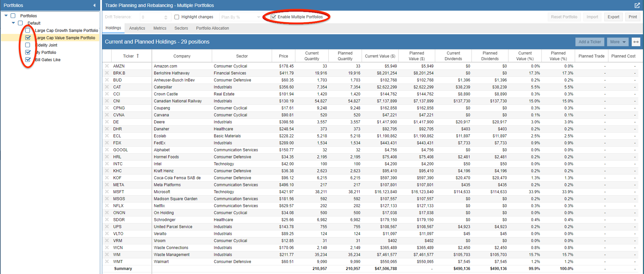Select the Fidelity Joint portfolio name
The height and width of the screenshot is (274, 644).
tap(46, 45)
